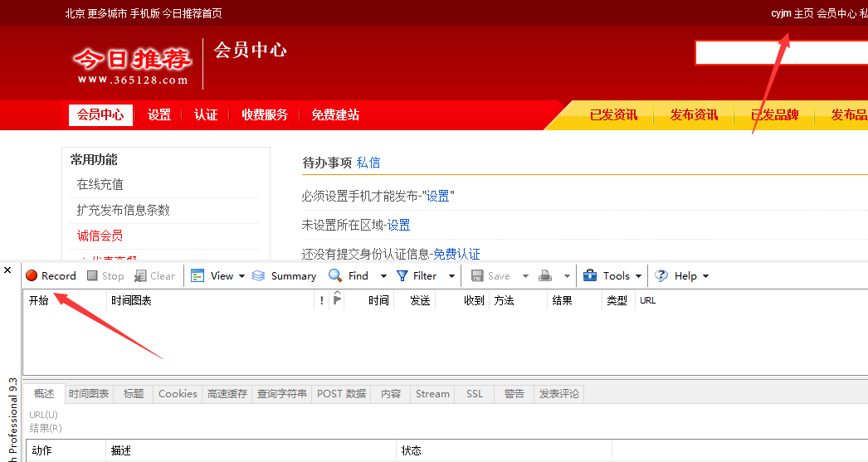Click the Filter funnel icon
Screen dimensions: 868x462
402,275
